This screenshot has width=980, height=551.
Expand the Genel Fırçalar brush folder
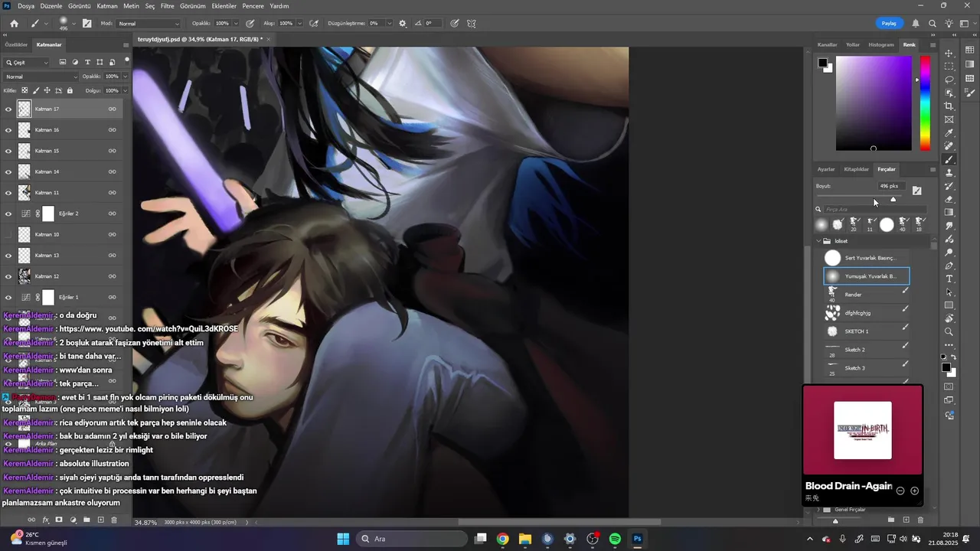tap(818, 509)
